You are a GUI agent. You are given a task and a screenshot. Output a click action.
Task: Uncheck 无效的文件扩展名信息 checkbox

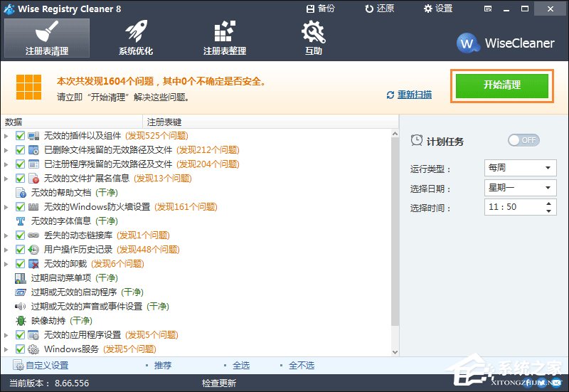21,179
